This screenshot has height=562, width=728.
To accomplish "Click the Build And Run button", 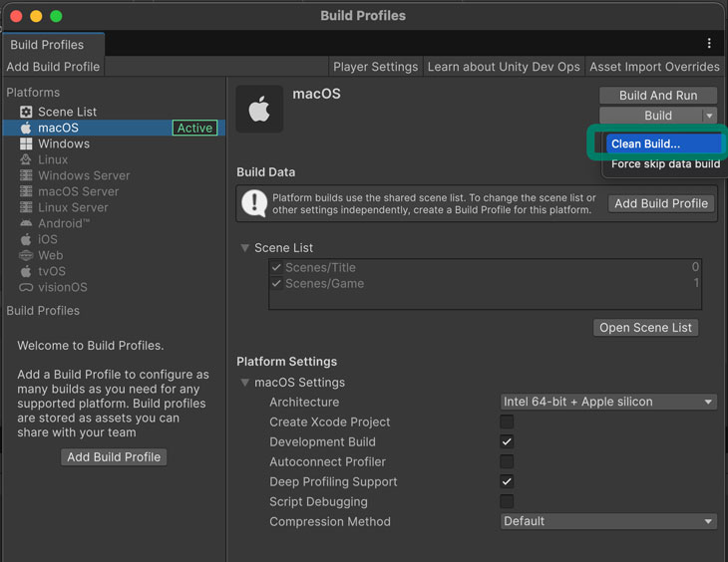I will pos(658,96).
